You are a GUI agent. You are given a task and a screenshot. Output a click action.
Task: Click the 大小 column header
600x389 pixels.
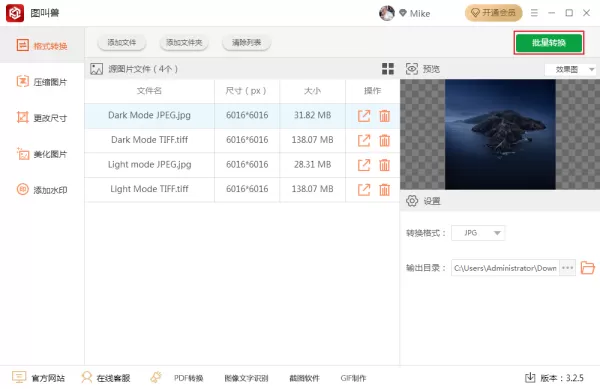313,91
